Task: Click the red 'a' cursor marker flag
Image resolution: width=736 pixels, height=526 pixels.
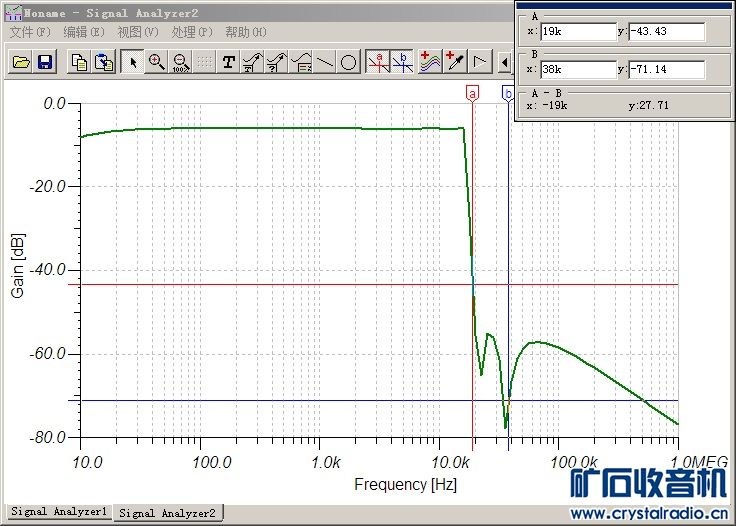Action: pyautogui.click(x=472, y=93)
